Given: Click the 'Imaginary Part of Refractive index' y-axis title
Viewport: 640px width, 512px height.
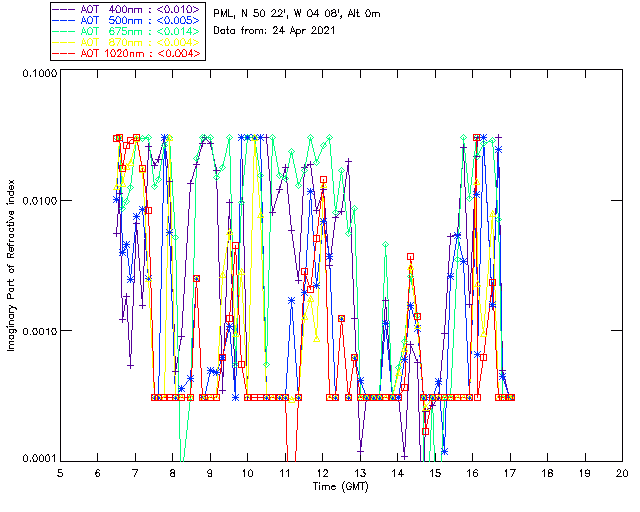Looking at the screenshot, I should point(11,265).
